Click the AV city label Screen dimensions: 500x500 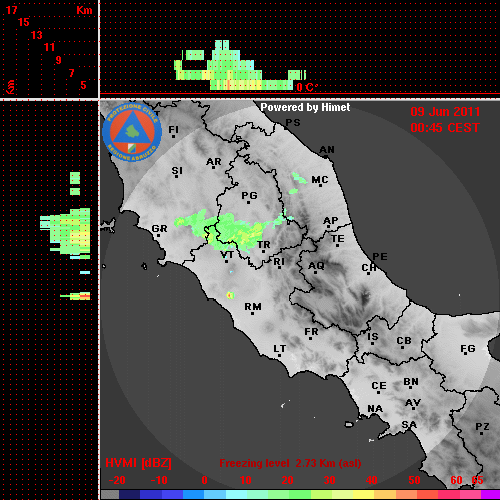click(413, 403)
